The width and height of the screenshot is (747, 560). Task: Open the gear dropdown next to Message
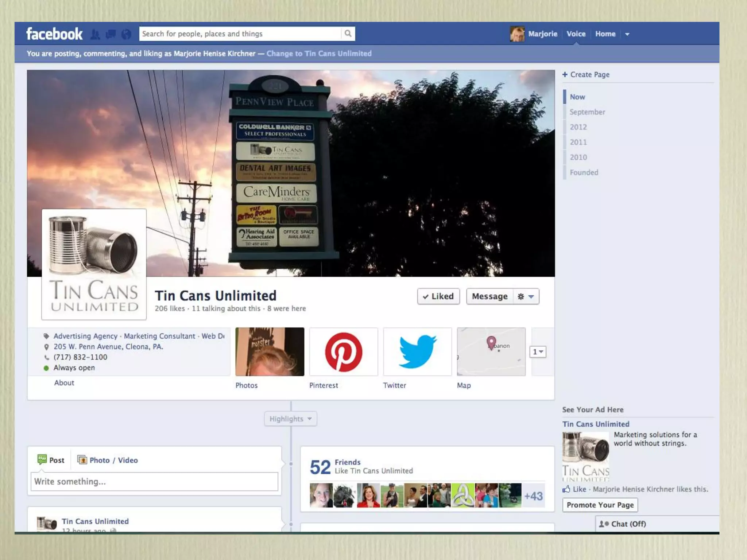[526, 296]
